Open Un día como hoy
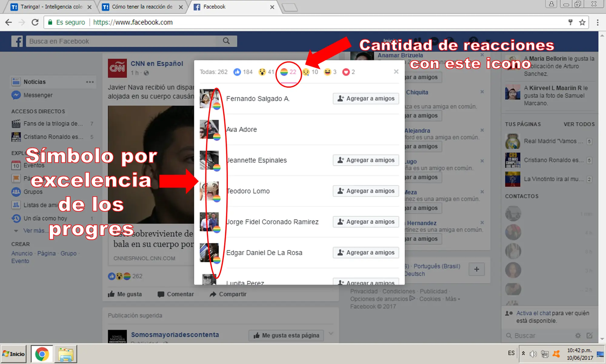The width and height of the screenshot is (606, 364). [x=45, y=218]
